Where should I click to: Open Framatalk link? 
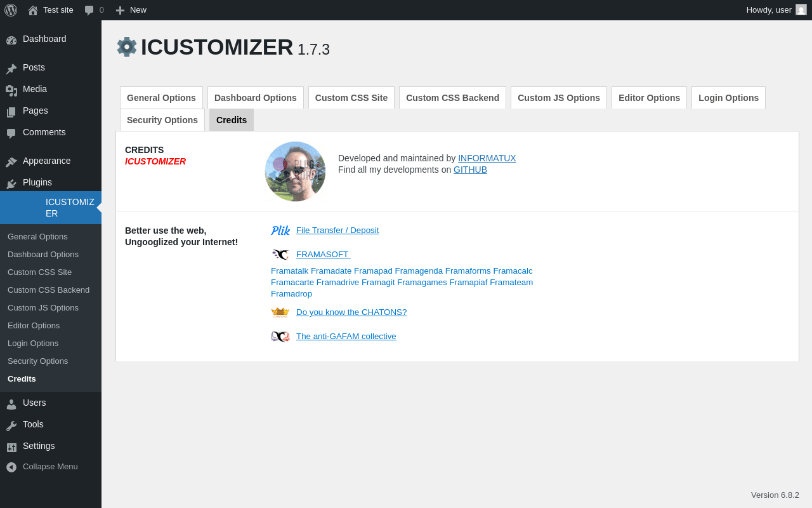[x=289, y=271]
